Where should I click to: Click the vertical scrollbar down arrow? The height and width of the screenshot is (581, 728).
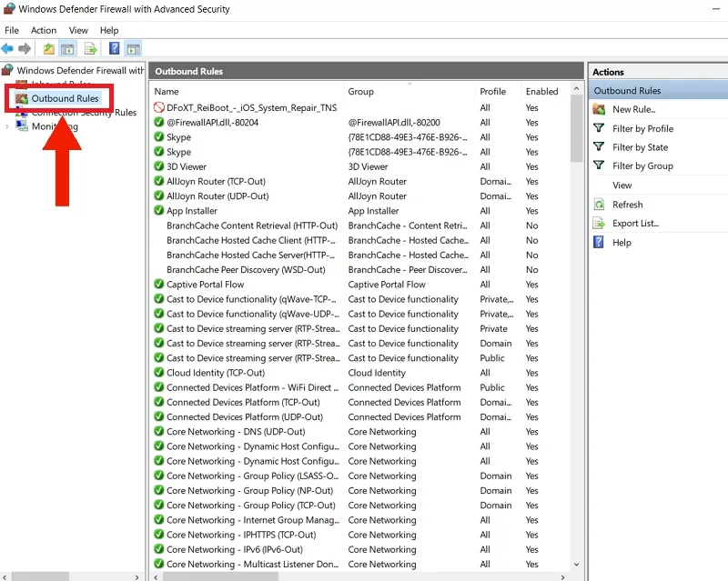click(x=576, y=565)
